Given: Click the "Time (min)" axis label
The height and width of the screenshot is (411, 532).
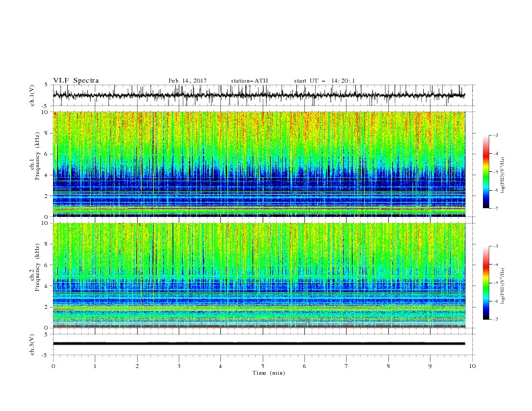Looking at the screenshot, I should (269, 373).
